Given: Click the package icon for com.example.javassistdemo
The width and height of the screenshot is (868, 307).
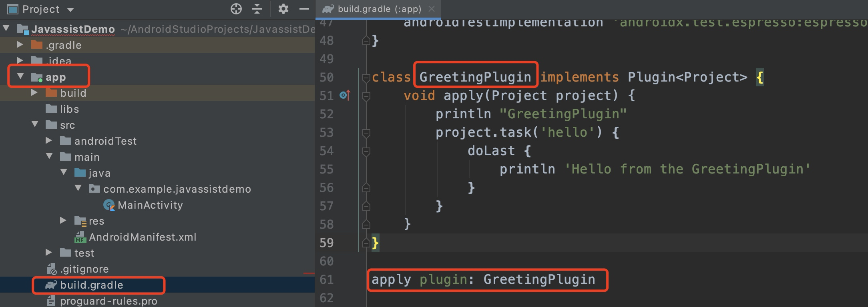Looking at the screenshot, I should tap(94, 189).
